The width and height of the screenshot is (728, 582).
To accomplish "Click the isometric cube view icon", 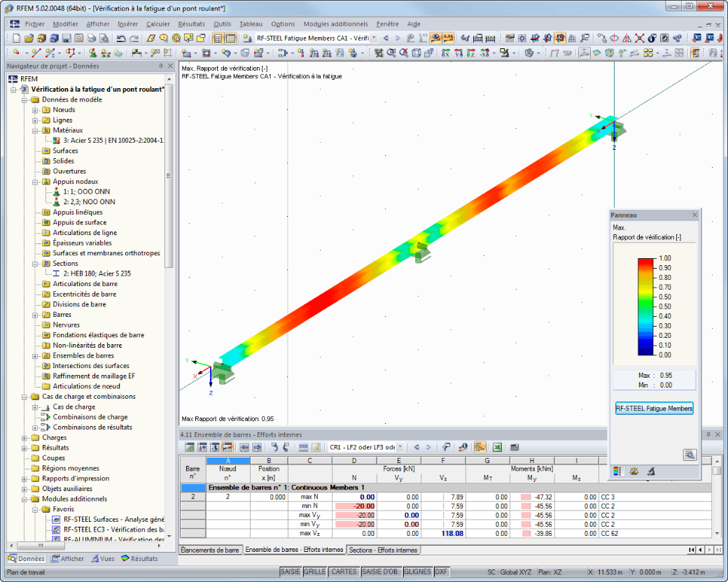I will pyautogui.click(x=416, y=53).
